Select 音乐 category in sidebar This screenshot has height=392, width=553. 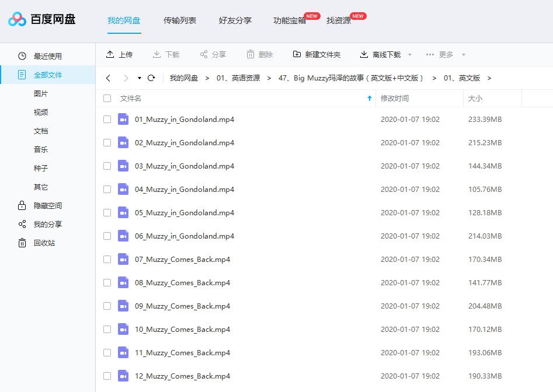(x=41, y=149)
